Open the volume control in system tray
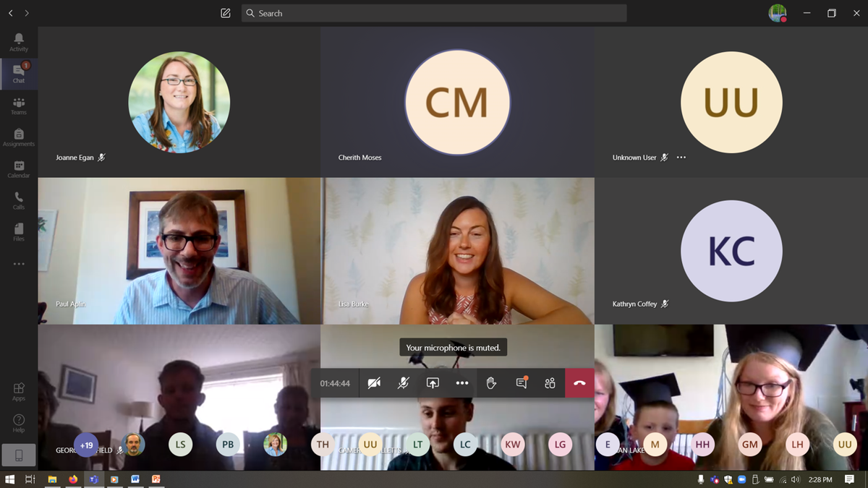The width and height of the screenshot is (868, 488). pos(796,479)
